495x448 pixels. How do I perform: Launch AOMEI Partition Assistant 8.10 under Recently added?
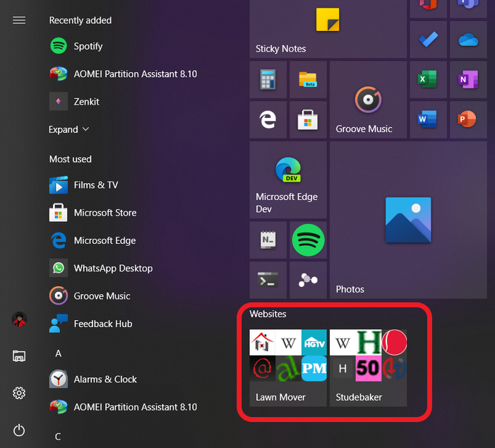[x=123, y=74]
